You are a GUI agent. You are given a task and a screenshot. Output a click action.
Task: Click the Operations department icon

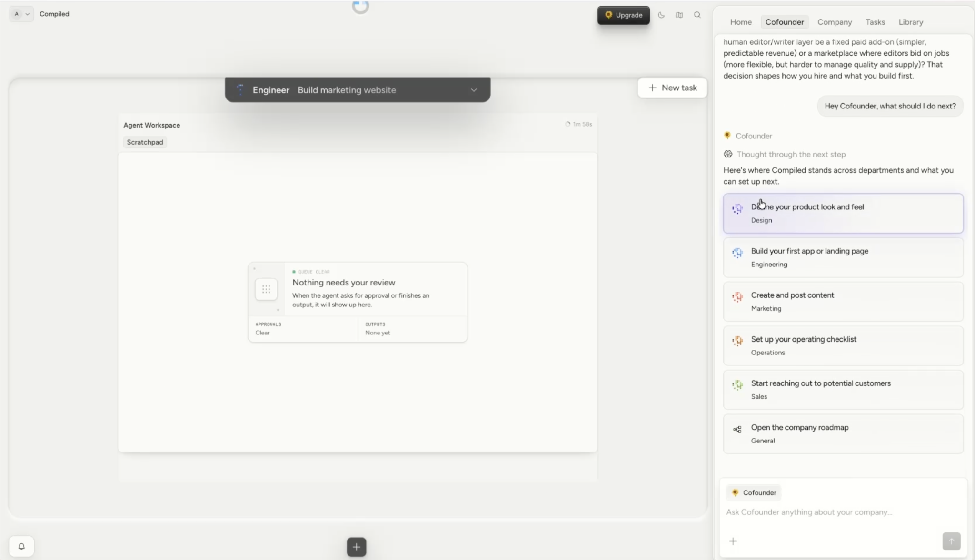pos(737,341)
